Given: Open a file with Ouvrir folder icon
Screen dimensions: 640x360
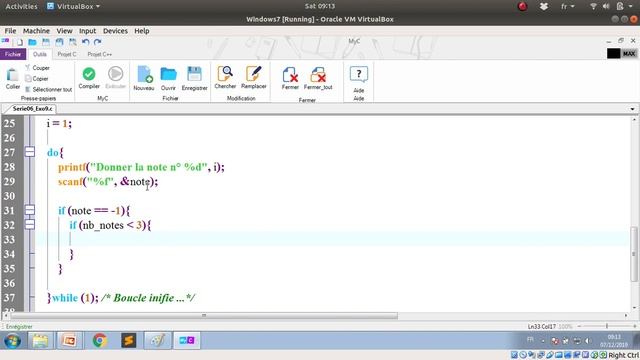Looking at the screenshot, I should pyautogui.click(x=168, y=75).
